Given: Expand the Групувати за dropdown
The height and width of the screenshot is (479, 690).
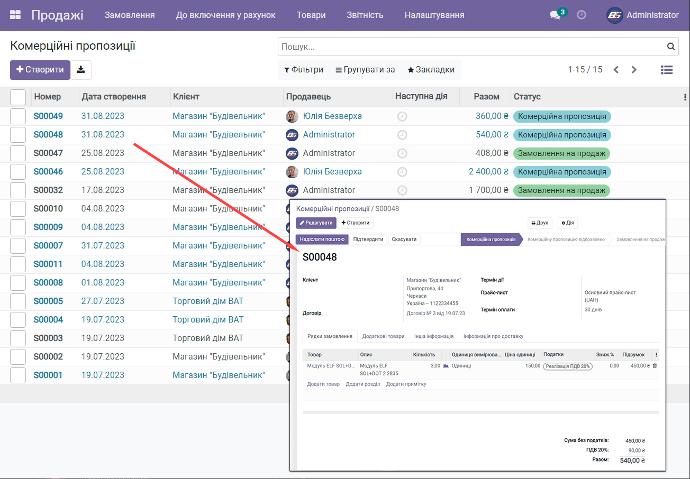Looking at the screenshot, I should coord(365,70).
